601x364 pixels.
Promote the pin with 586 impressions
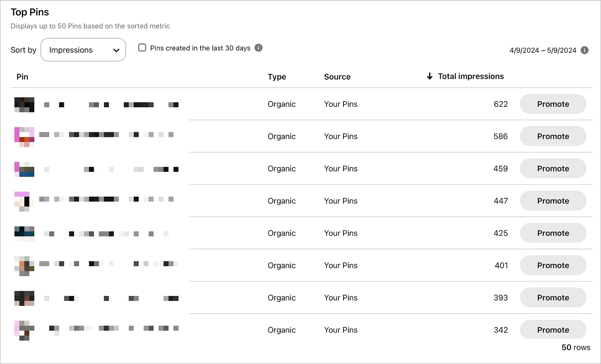[x=553, y=136]
